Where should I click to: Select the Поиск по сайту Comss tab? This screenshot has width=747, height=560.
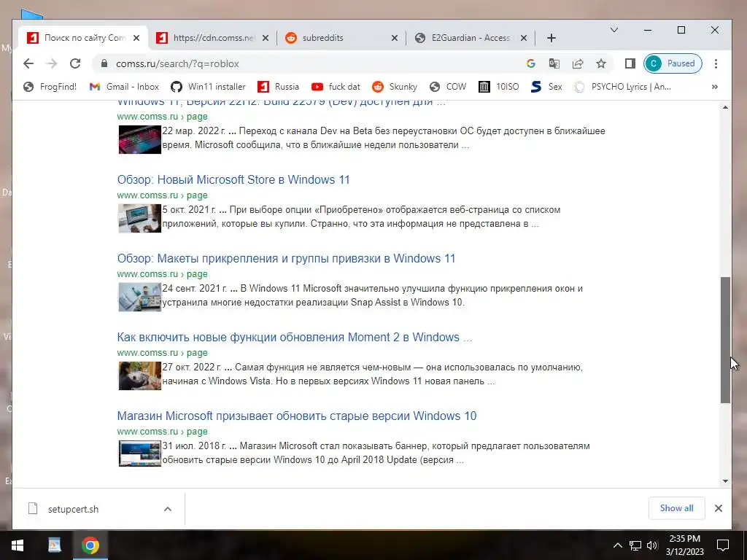pos(83,38)
